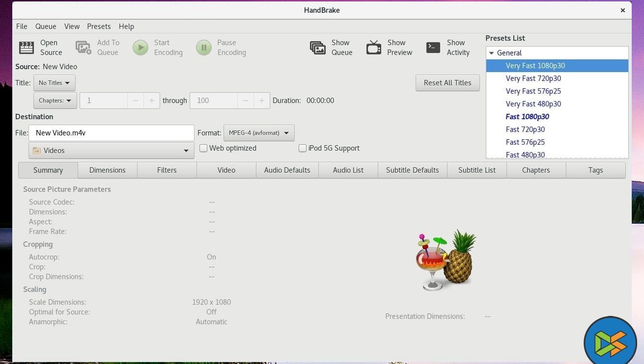Click the Open Source clapperboard icon

tap(27, 48)
